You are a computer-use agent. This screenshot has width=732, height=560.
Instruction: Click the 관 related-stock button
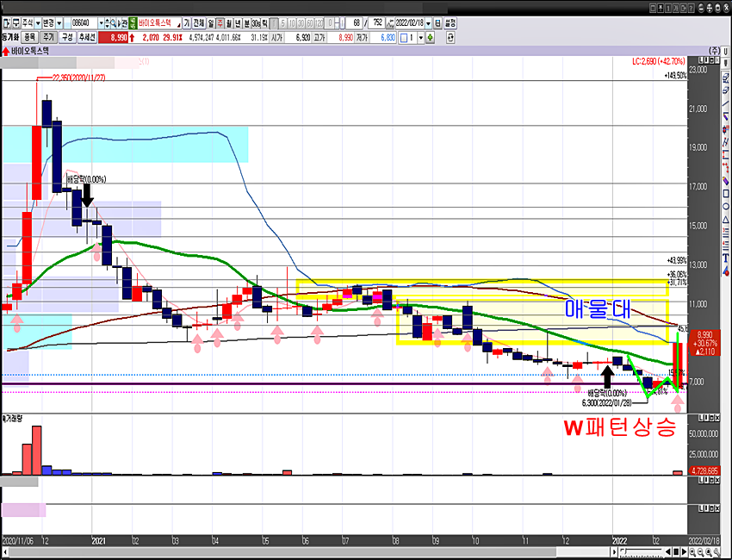pos(125,23)
